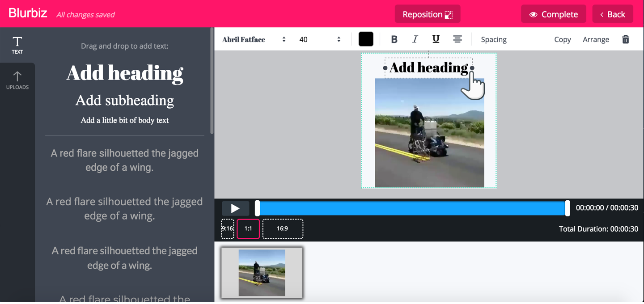Viewport: 644px width, 304px height.
Task: Click the text panel scrollbar
Action: pos(212,81)
